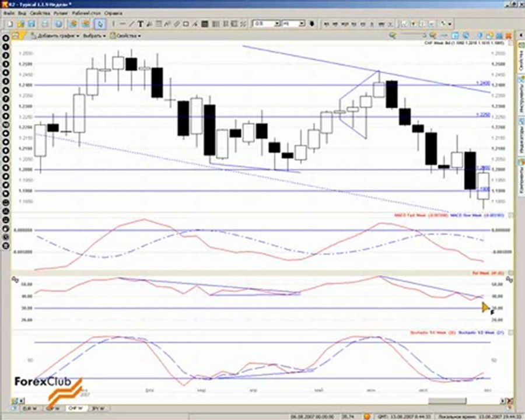Open the Инструменты side panel tab
This screenshot has height=420, width=525.
(x=521, y=96)
